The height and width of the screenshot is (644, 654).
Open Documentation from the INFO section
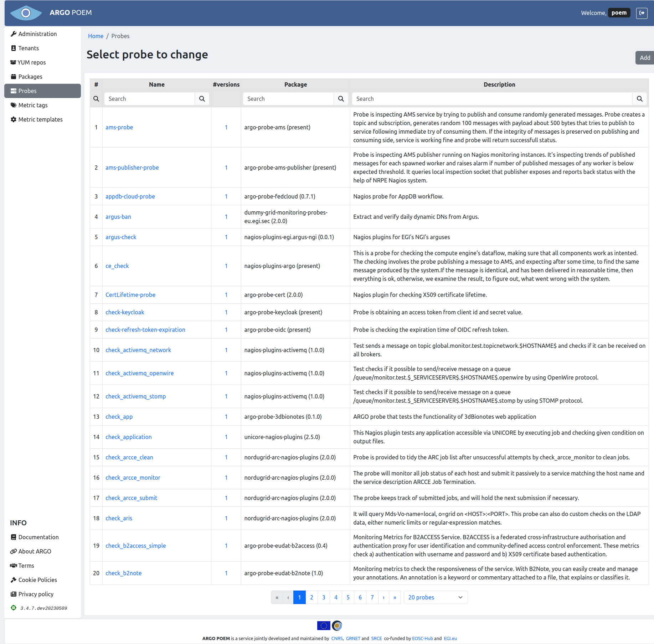coord(38,537)
